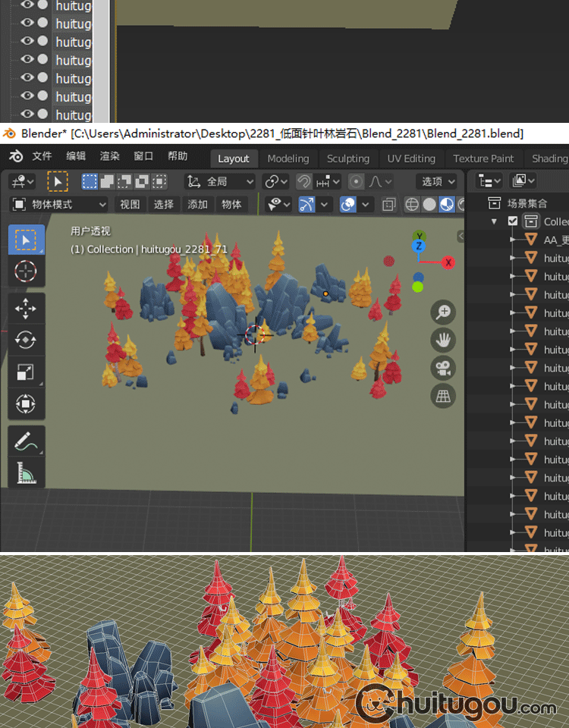The height and width of the screenshot is (728, 569).
Task: Choose the 3D Cursor tool
Action: pos(26,271)
